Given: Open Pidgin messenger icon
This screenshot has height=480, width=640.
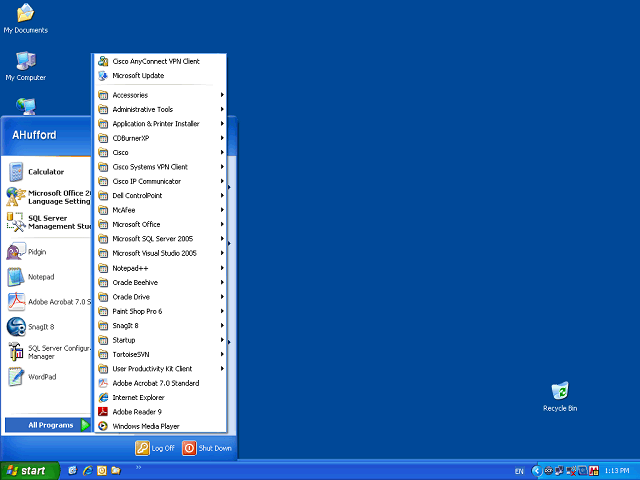Looking at the screenshot, I should [x=16, y=252].
